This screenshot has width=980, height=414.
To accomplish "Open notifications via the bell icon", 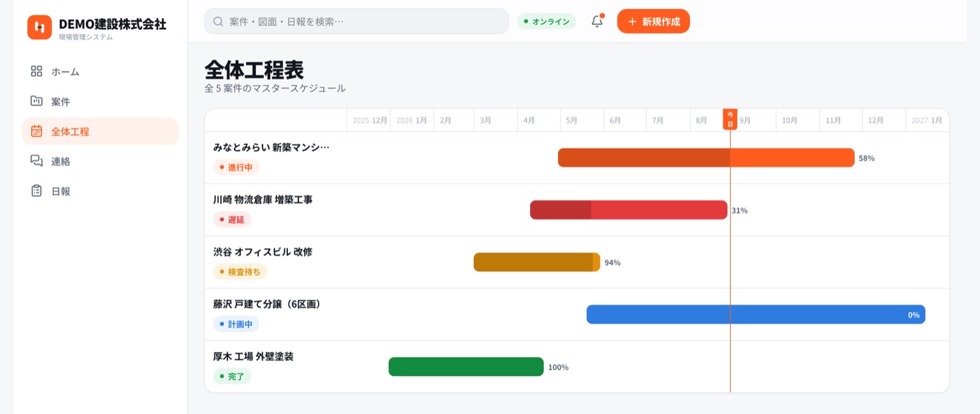I will tap(597, 21).
